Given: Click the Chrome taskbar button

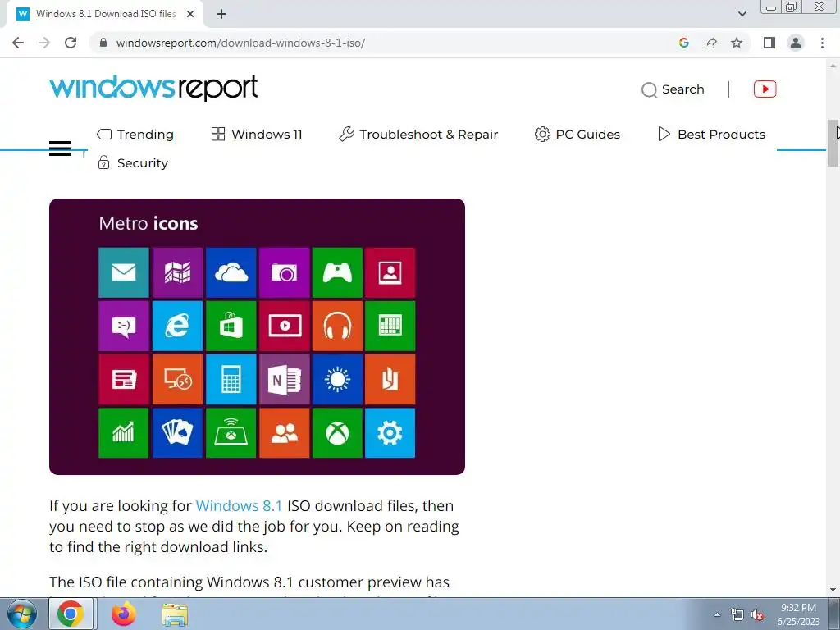Looking at the screenshot, I should [x=71, y=614].
